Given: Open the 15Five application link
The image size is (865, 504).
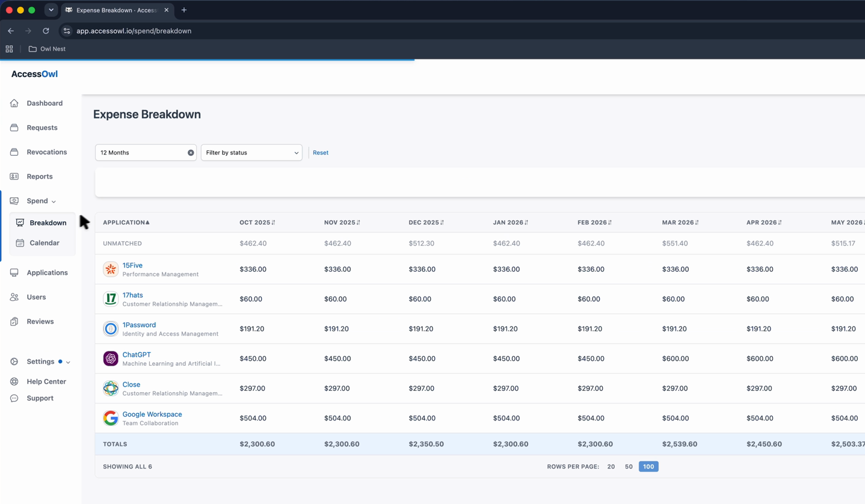Looking at the screenshot, I should coord(132,265).
